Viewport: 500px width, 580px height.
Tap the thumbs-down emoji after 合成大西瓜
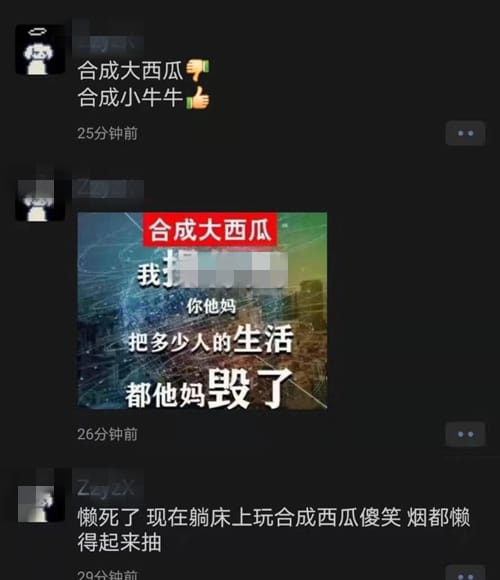pyautogui.click(x=197, y=70)
